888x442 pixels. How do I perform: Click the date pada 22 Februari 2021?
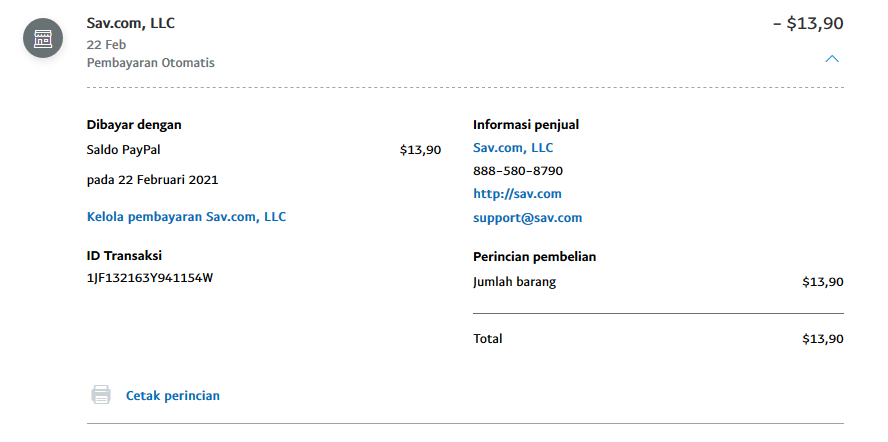(x=152, y=180)
